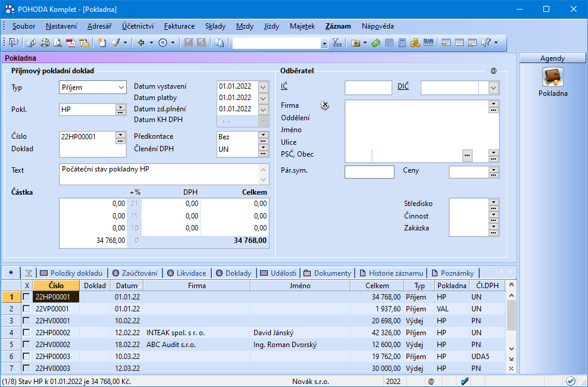Viewport: 588px width, 387px height.
Task: Click the list panel icon with up arrow
Action: 473,43
